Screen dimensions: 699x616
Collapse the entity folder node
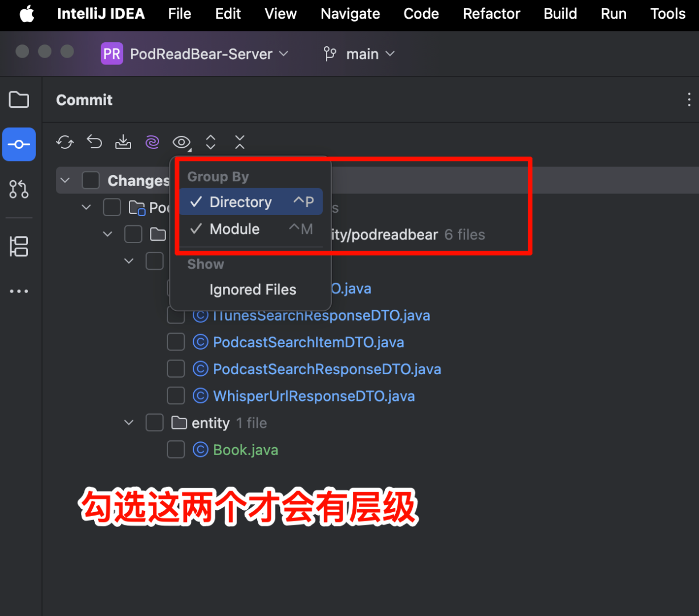click(128, 422)
